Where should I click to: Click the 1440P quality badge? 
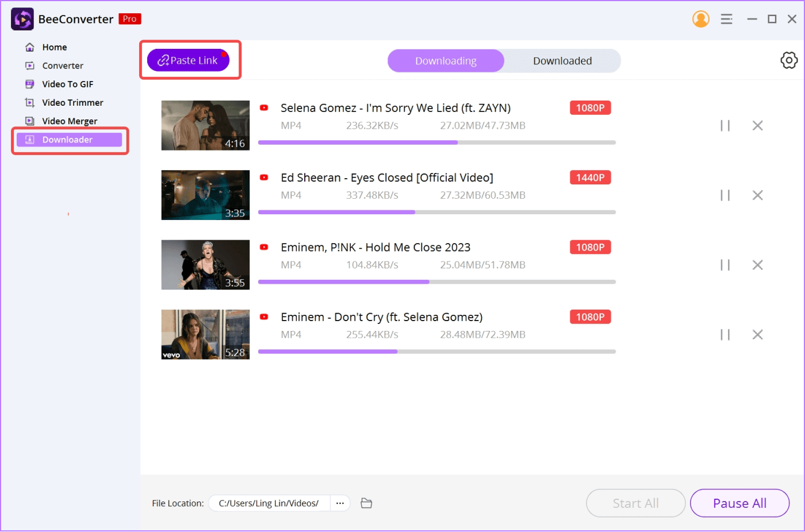(590, 178)
